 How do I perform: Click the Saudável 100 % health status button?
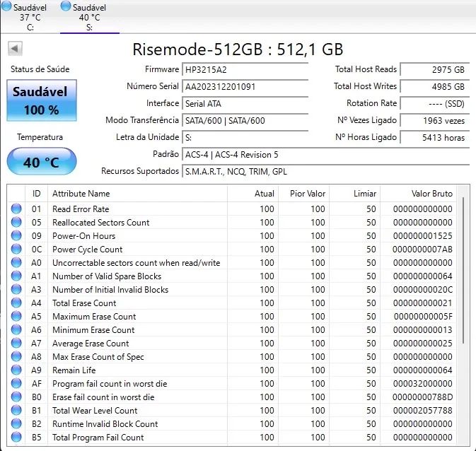(42, 100)
